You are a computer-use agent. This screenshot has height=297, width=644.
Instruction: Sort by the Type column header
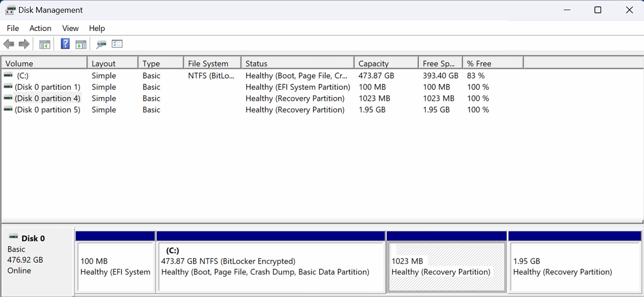(x=161, y=63)
